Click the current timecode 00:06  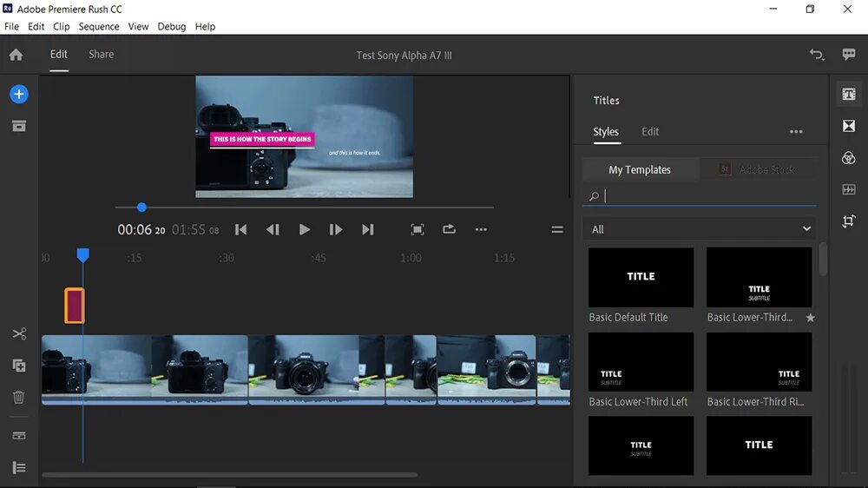(141, 229)
